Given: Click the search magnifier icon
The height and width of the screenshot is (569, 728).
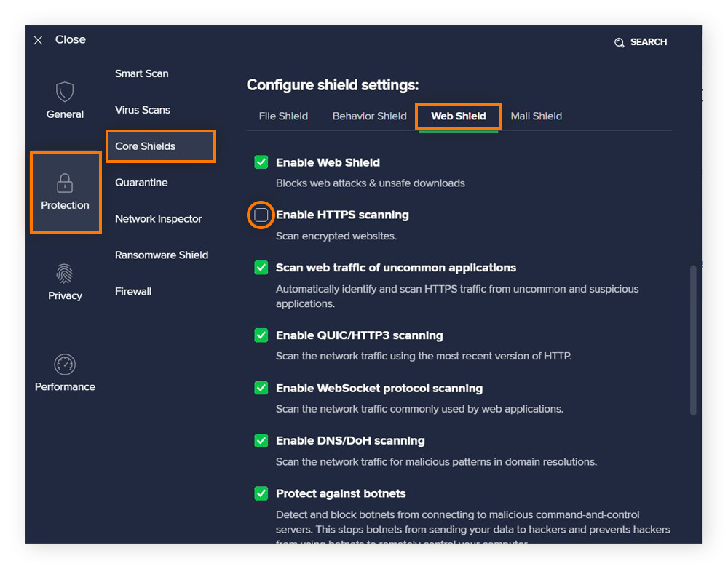Looking at the screenshot, I should point(619,42).
